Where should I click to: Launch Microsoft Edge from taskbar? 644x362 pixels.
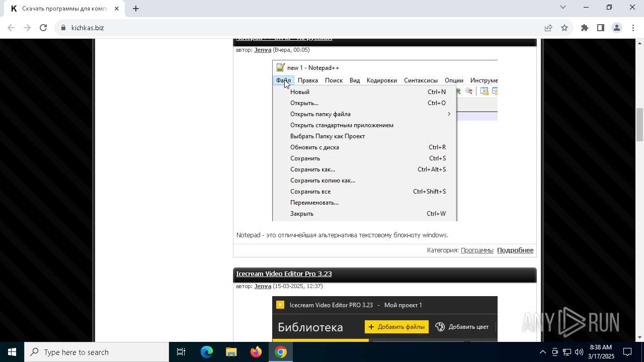point(207,352)
